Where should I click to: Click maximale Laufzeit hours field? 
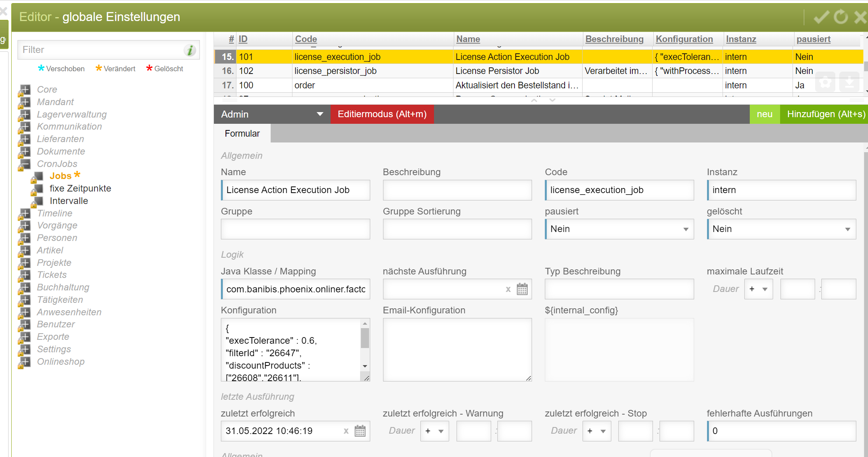798,289
